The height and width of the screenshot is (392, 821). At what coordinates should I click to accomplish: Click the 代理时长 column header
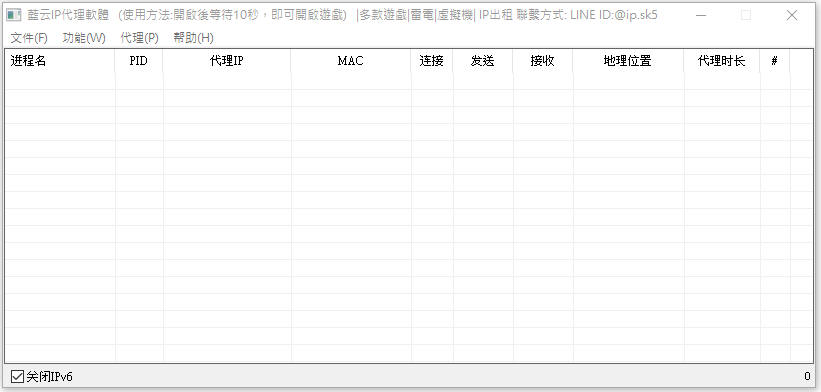(x=722, y=61)
